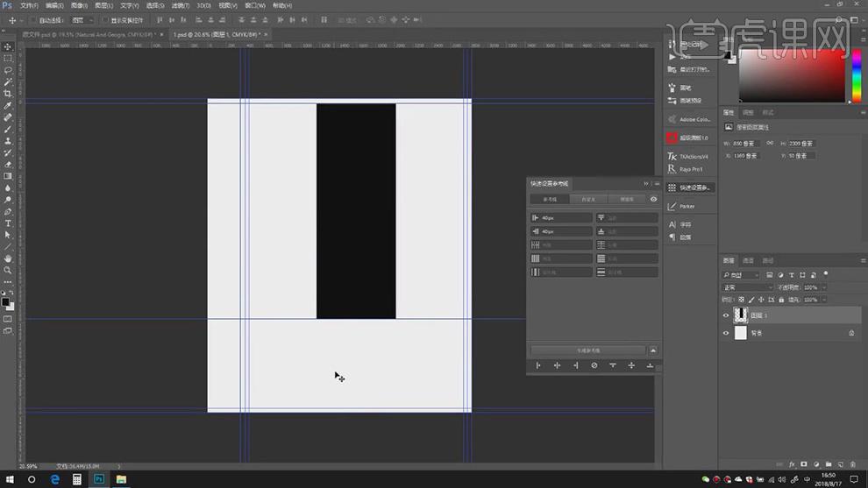The image size is (868, 488).
Task: Open the layer effects fx menu
Action: 791,465
